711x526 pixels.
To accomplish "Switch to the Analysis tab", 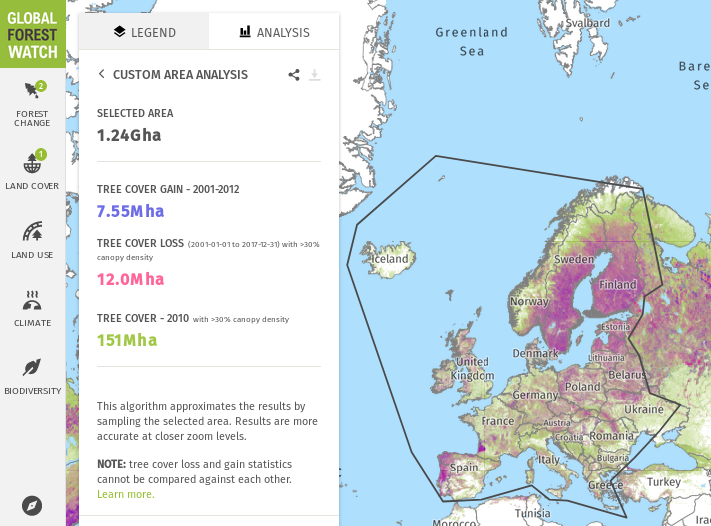I will click(x=274, y=32).
